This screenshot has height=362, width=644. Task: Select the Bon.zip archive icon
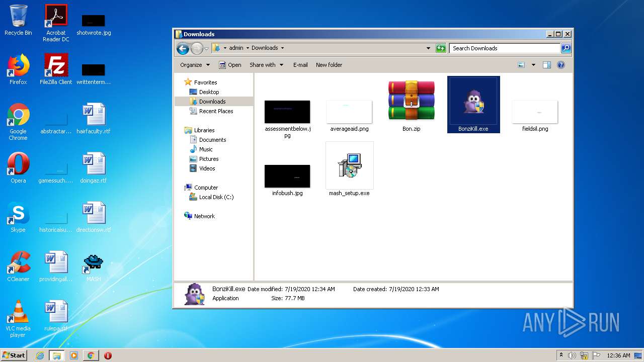pyautogui.click(x=411, y=101)
